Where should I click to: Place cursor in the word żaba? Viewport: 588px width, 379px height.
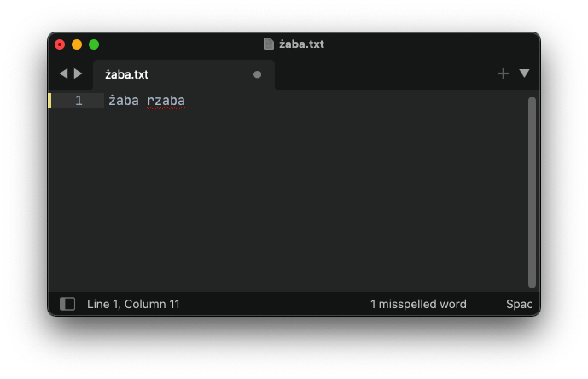(x=124, y=101)
